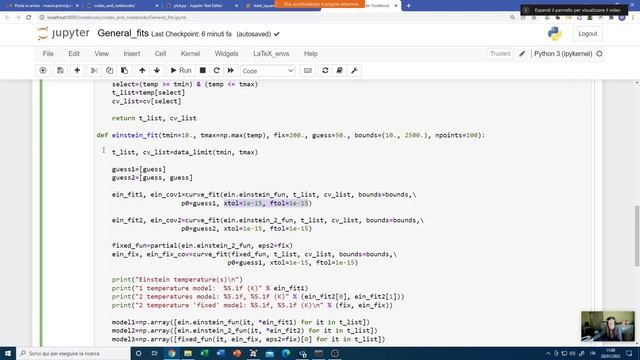This screenshot has width=640, height=360.
Task: Open File Explorer from the taskbar
Action: pos(188,353)
